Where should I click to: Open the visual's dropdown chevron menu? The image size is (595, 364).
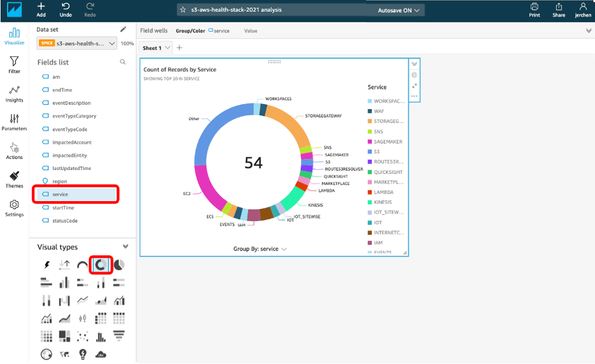click(414, 64)
